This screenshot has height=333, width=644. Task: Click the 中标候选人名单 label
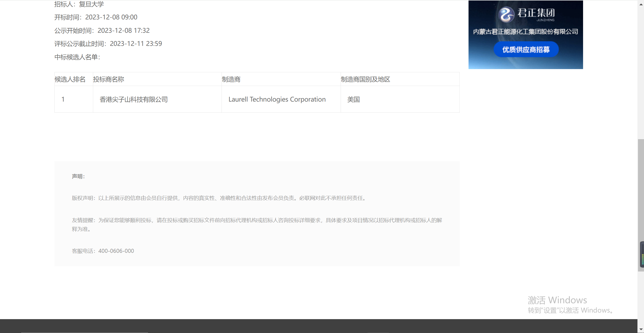point(77,57)
